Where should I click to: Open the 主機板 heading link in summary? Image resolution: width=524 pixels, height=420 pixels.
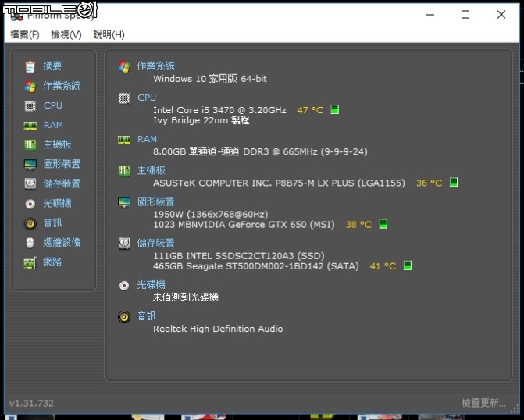151,170
